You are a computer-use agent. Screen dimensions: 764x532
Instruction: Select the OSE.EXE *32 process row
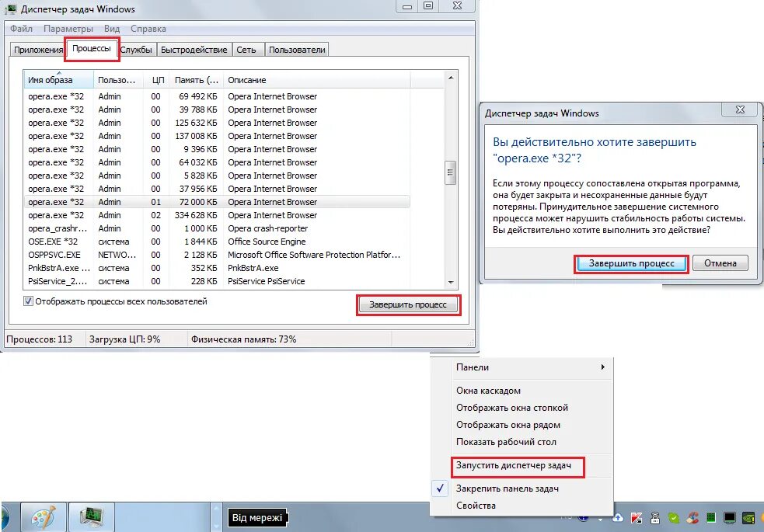pyautogui.click(x=217, y=242)
